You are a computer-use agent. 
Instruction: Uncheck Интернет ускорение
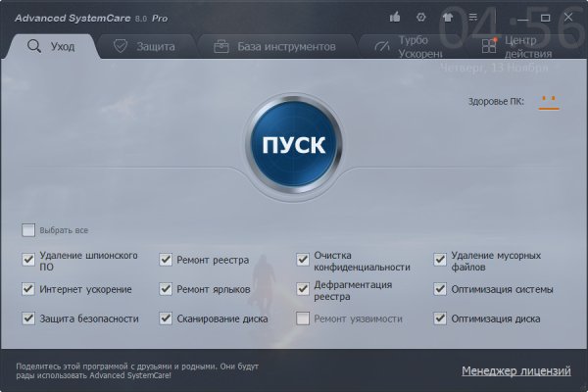28,289
